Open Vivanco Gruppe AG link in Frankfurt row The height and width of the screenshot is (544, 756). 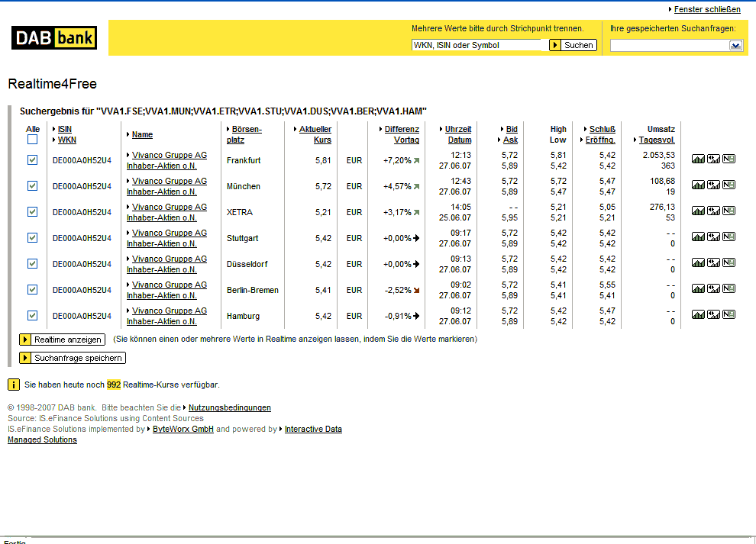[x=170, y=155]
